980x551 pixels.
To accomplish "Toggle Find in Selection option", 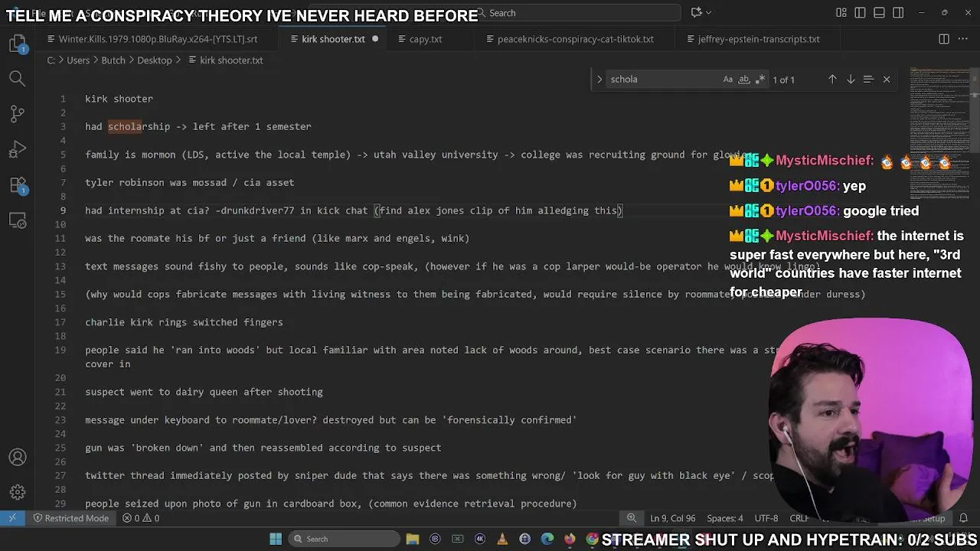I will (868, 79).
